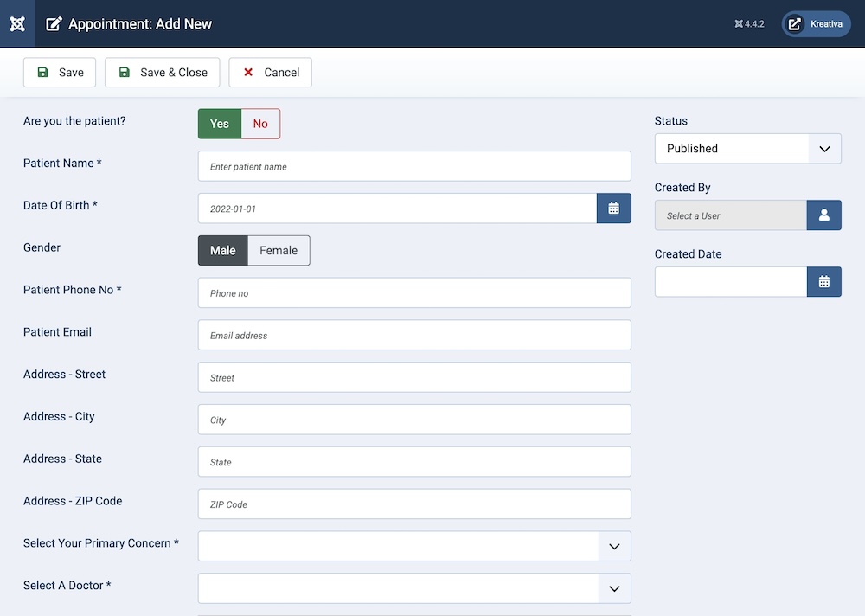Click the Gender label
This screenshot has height=616, width=865.
[x=42, y=247]
